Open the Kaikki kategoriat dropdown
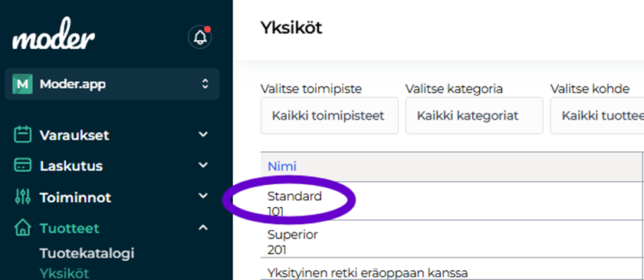 pyautogui.click(x=475, y=116)
